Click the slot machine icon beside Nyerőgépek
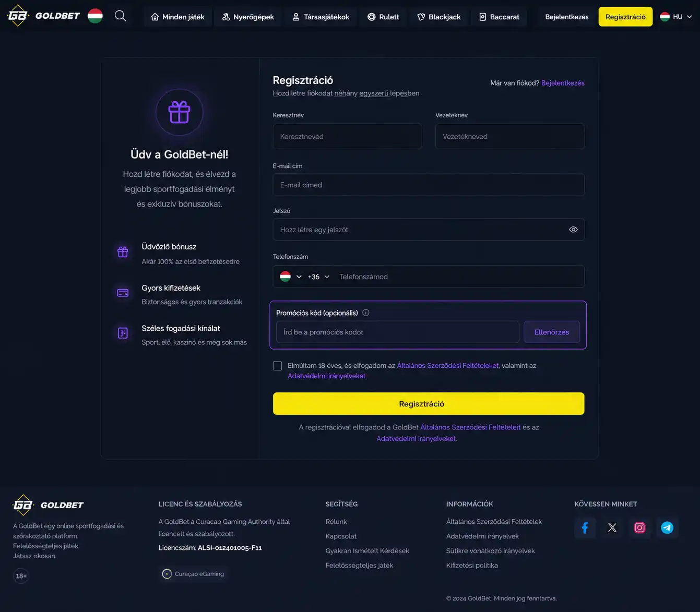The height and width of the screenshot is (612, 700). point(226,17)
